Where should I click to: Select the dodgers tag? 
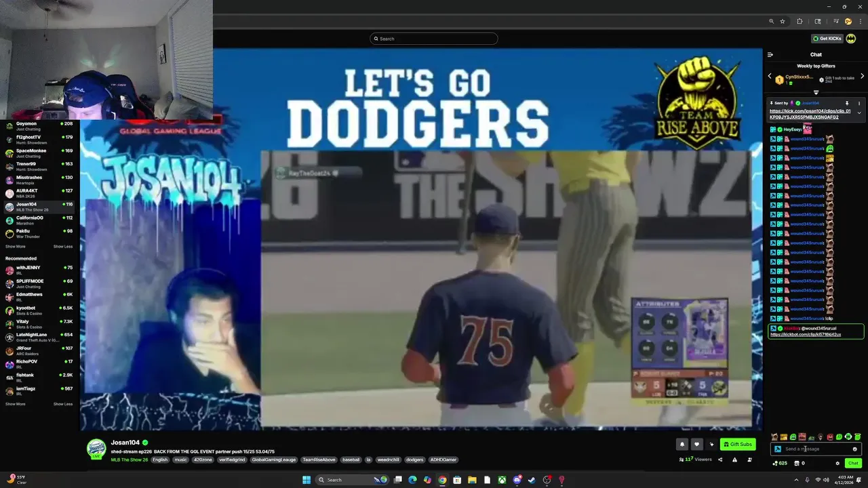click(x=414, y=460)
